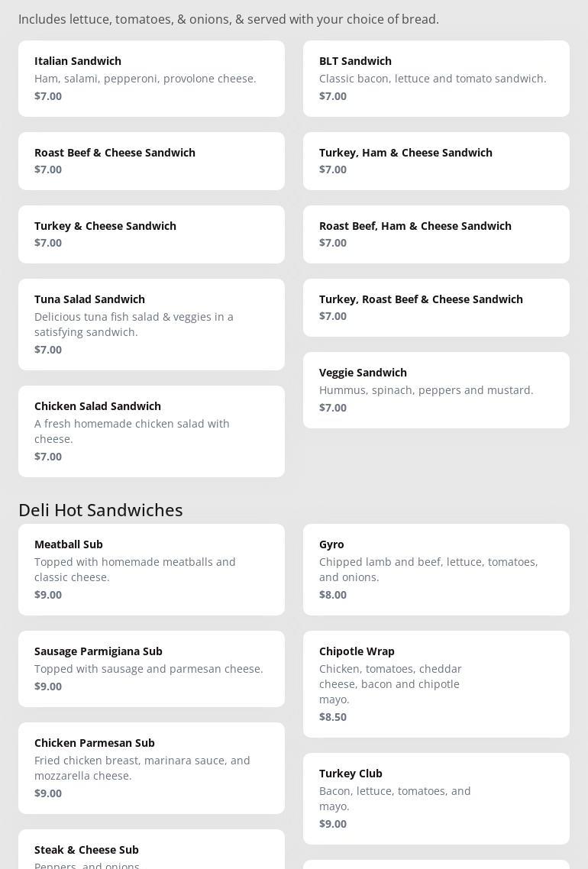Viewport: 588px width, 869px height.
Task: Select the Veggie Sandwich card
Action: (436, 390)
